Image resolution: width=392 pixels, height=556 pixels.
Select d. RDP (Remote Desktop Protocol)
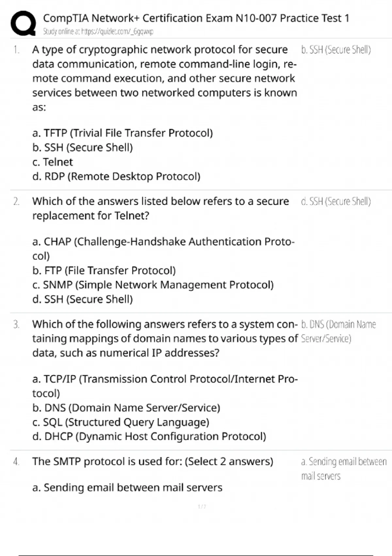(x=116, y=176)
